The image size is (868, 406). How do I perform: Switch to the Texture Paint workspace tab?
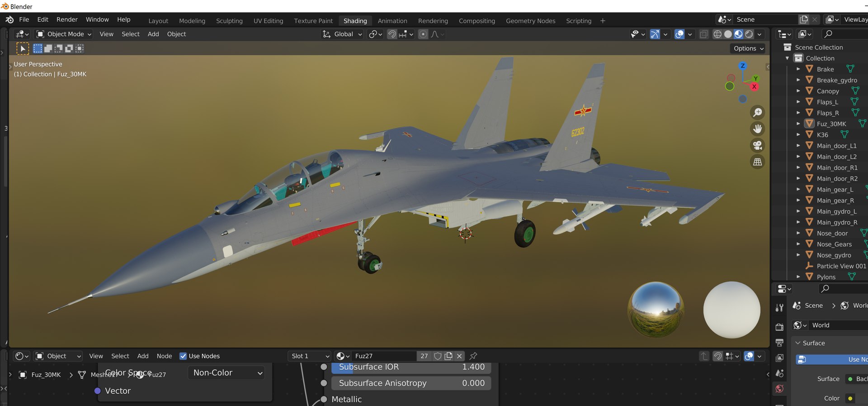coord(313,21)
